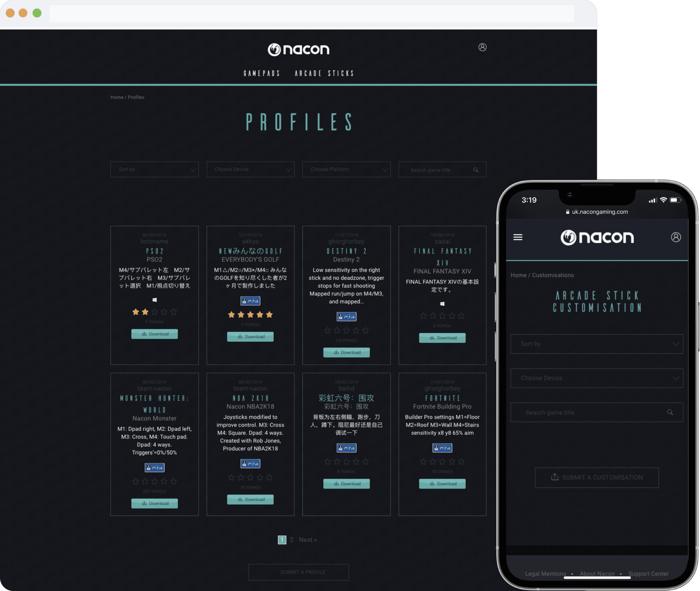The height and width of the screenshot is (591, 700).
Task: Open the Choose Platform dropdown
Action: 346,169
